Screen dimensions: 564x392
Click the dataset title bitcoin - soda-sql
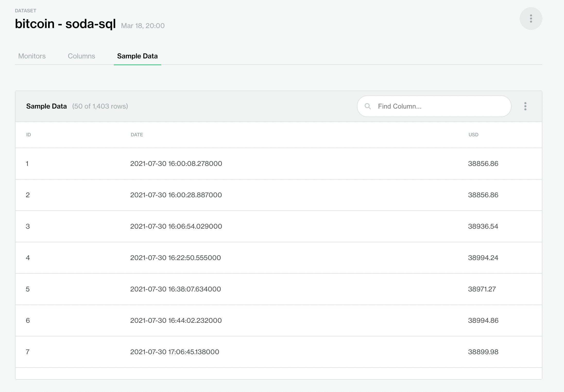tap(66, 24)
